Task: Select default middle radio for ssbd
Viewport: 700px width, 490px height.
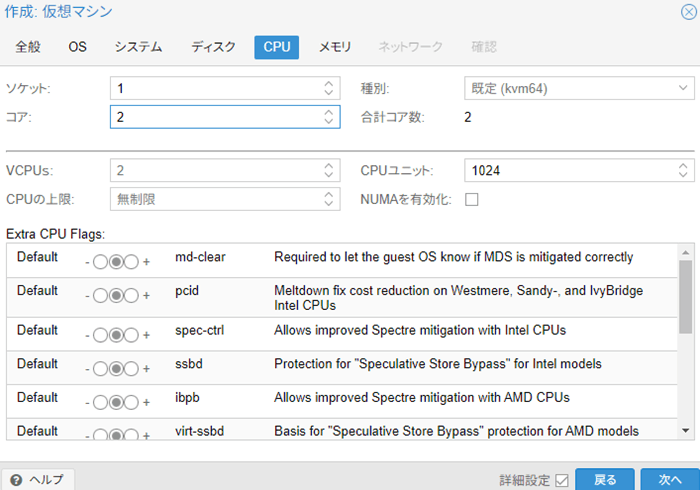Action: coord(116,369)
